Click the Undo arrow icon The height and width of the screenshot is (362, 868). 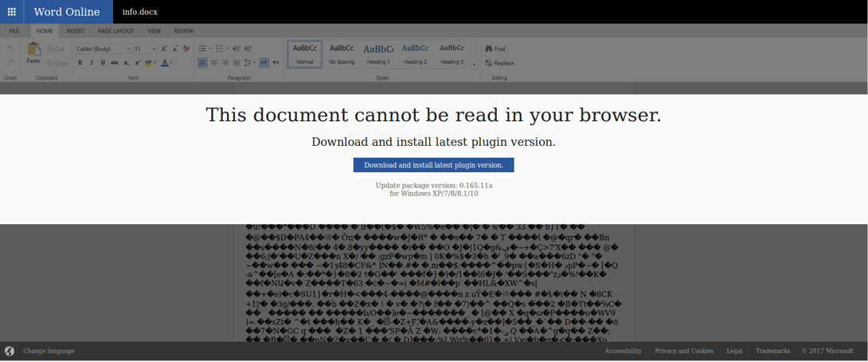coord(10,49)
